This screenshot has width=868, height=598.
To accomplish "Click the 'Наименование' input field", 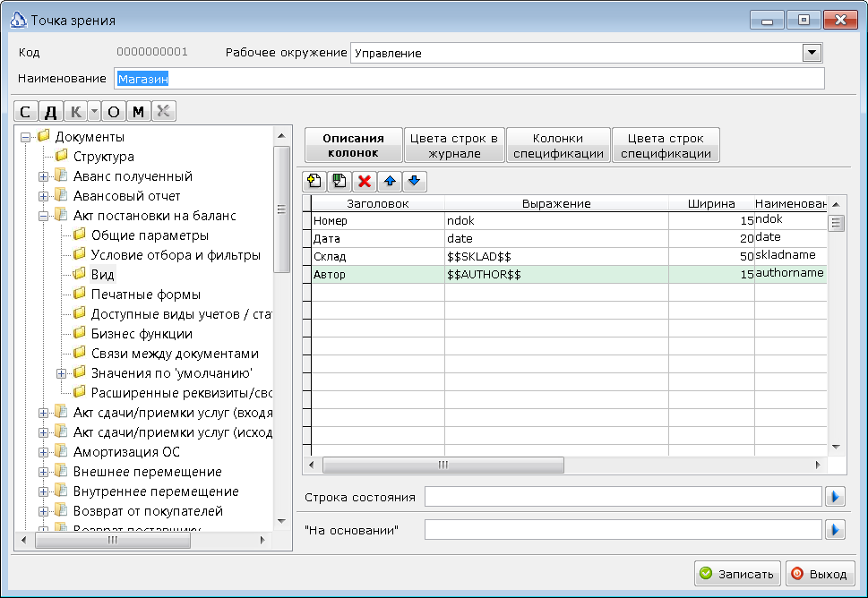I will (469, 79).
